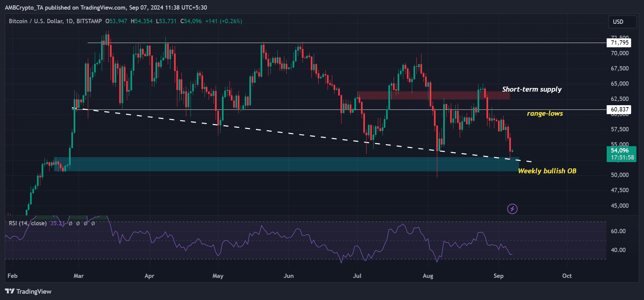Click the Sep label on time axis
Image resolution: width=644 pixels, height=300 pixels.
tap(498, 276)
